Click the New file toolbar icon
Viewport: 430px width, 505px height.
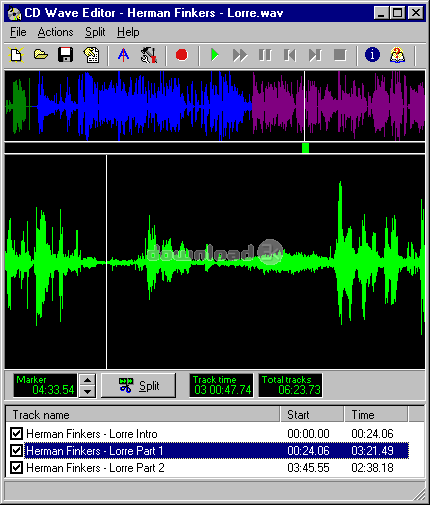click(x=16, y=55)
